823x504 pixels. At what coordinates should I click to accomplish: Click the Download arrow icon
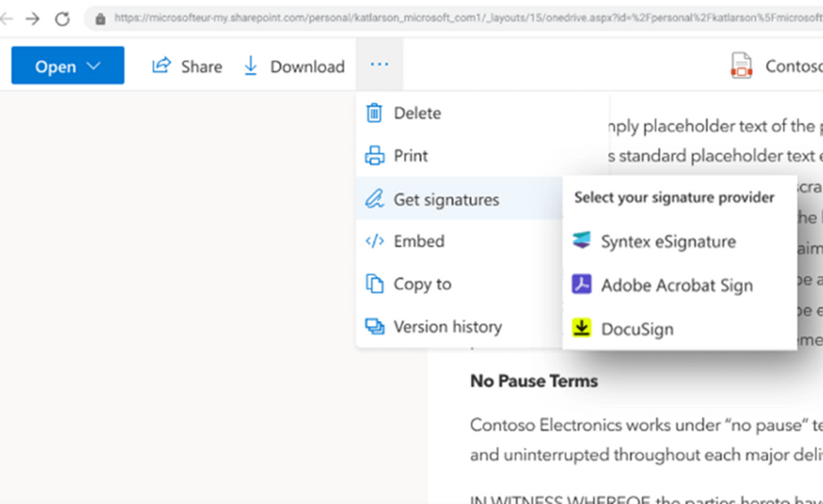pos(250,65)
